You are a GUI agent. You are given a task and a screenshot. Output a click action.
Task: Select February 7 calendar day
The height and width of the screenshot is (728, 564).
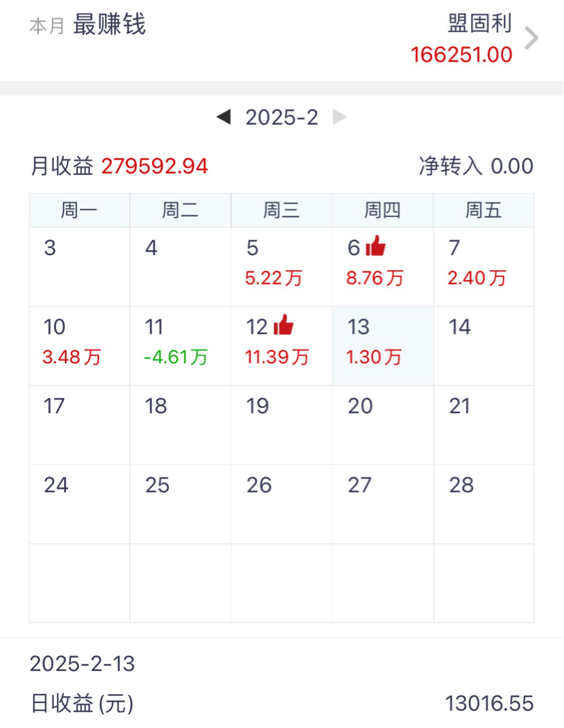[x=484, y=267]
